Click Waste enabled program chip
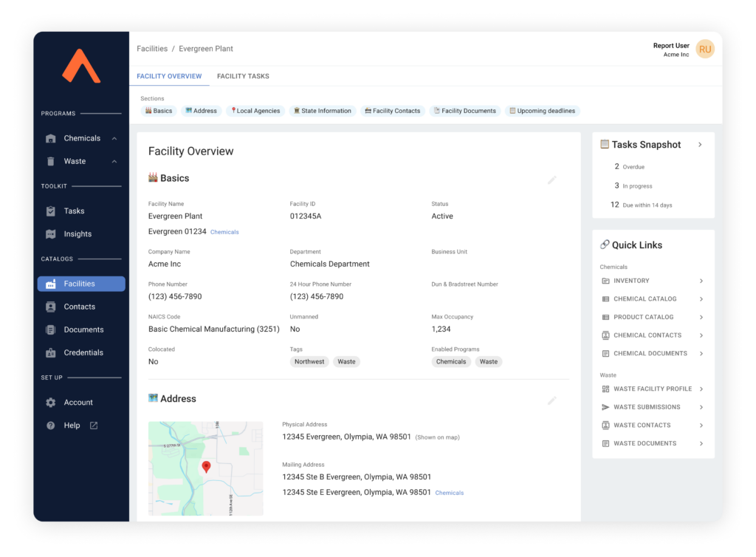The width and height of the screenshot is (756, 557). tap(489, 362)
